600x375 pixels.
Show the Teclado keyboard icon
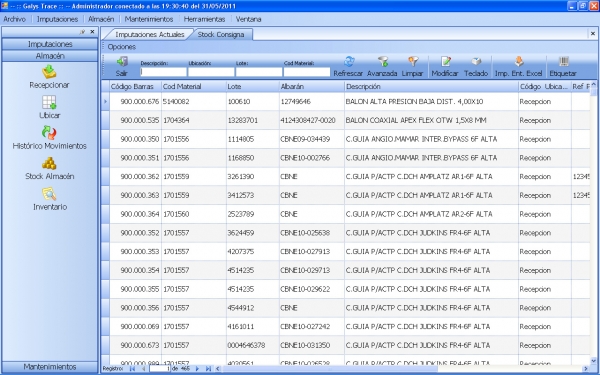click(476, 62)
